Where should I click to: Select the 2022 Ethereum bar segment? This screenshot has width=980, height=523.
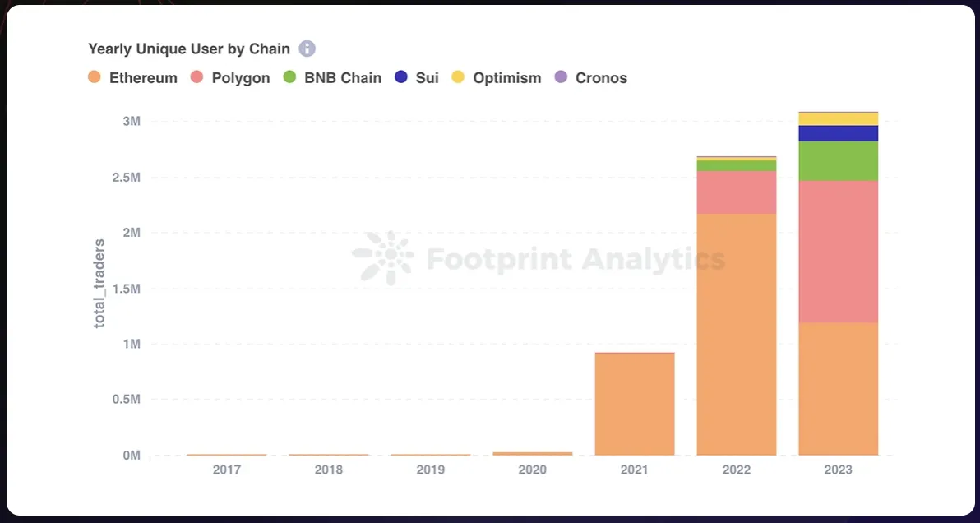737,335
